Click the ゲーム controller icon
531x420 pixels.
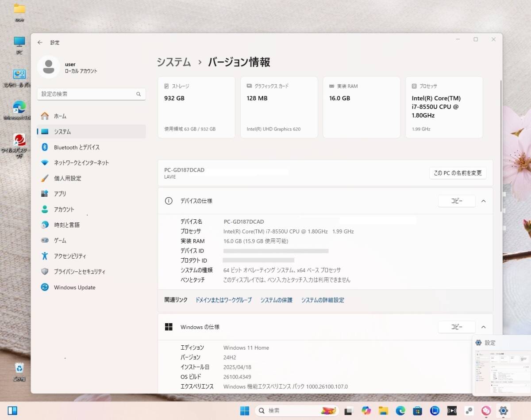(45, 241)
